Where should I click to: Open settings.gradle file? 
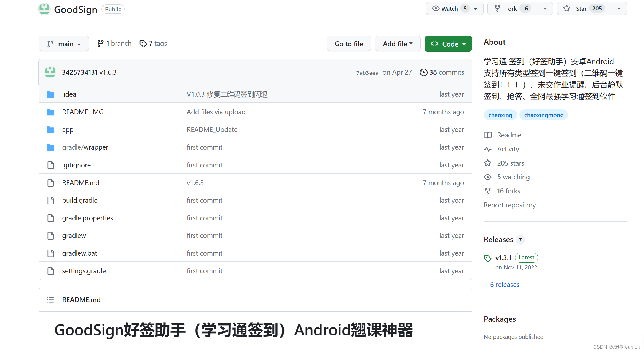click(x=84, y=271)
